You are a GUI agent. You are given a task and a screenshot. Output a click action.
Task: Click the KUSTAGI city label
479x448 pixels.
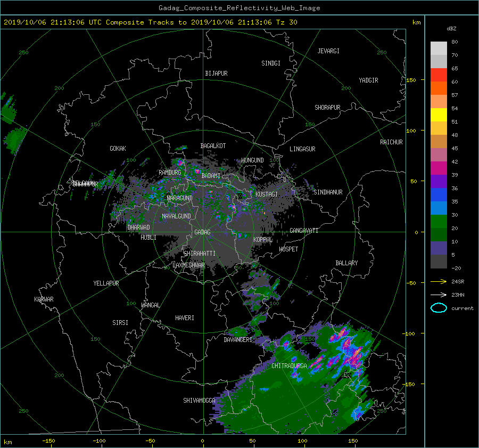267,194
